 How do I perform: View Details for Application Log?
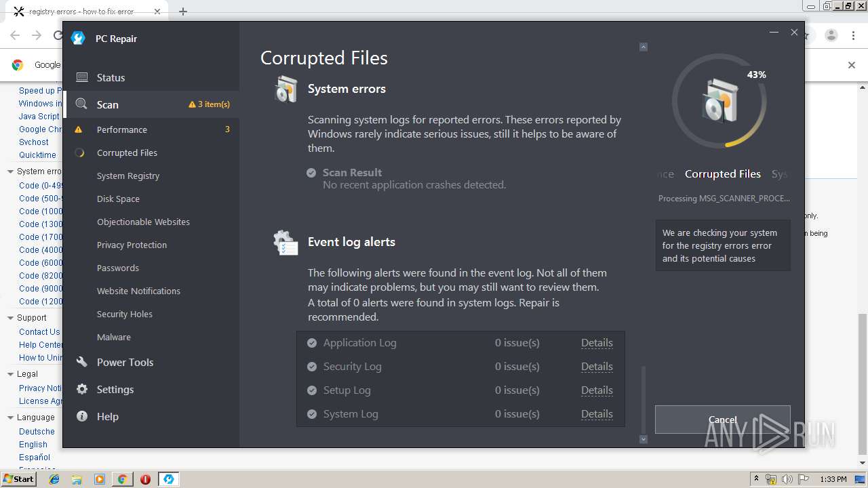pyautogui.click(x=597, y=343)
